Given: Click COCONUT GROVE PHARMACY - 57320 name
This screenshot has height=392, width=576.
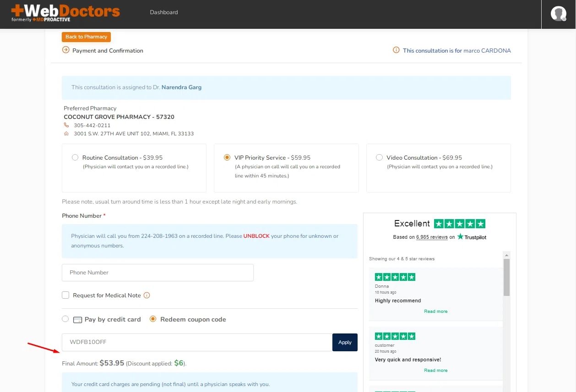Looking at the screenshot, I should 119,117.
